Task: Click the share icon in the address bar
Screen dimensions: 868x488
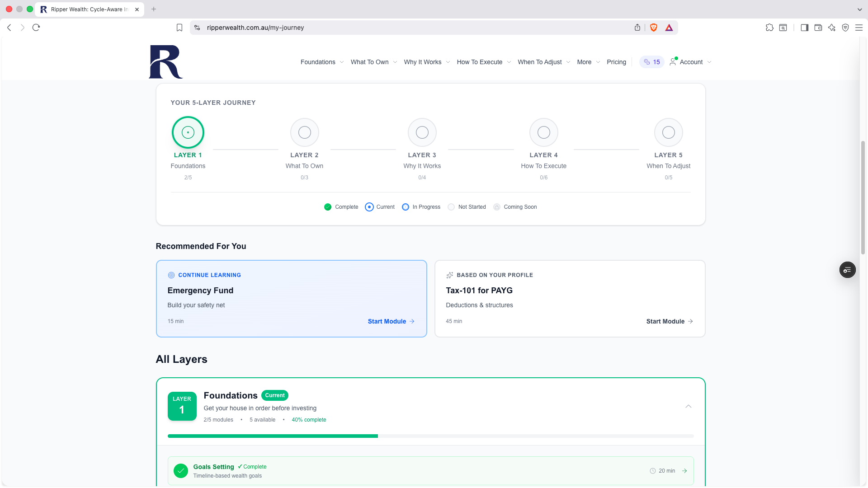Action: tap(637, 28)
